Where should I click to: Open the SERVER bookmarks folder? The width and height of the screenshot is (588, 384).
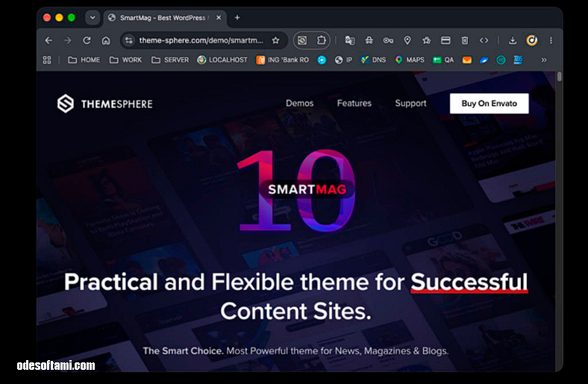tap(170, 60)
